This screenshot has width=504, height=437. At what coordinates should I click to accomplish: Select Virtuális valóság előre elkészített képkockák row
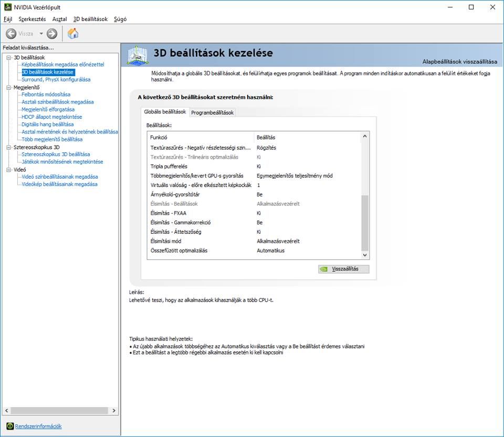(x=254, y=185)
